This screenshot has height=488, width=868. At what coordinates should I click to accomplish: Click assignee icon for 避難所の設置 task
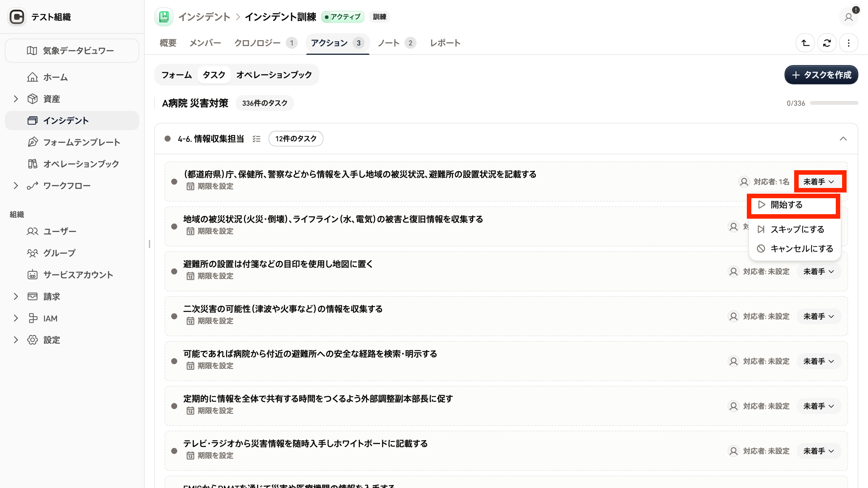(x=733, y=271)
